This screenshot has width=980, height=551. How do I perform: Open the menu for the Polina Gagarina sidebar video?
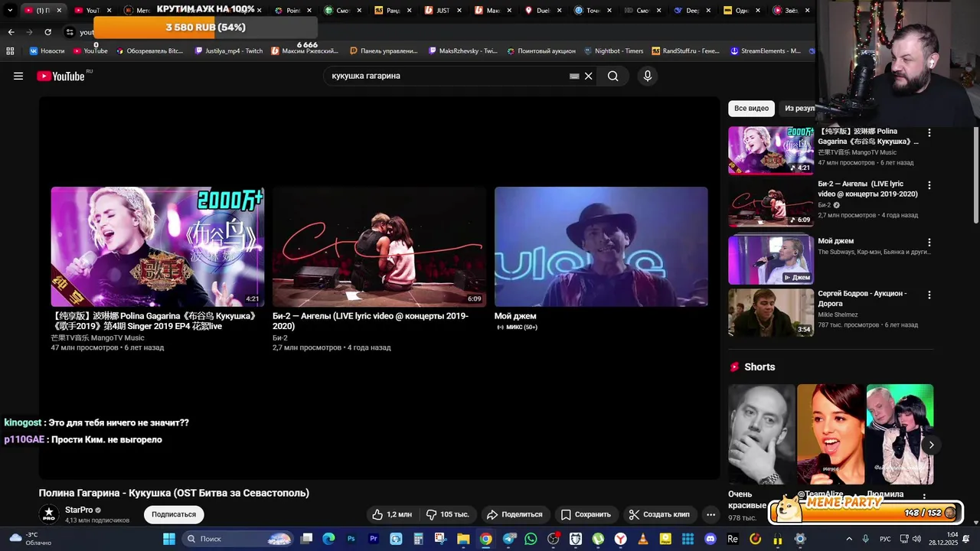pos(929,132)
